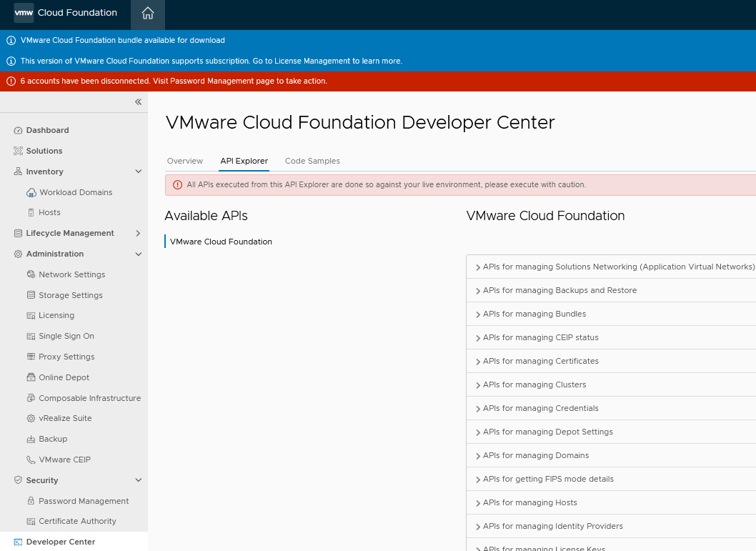Click the Certificate Authority icon
This screenshot has width=756, height=551.
(31, 522)
